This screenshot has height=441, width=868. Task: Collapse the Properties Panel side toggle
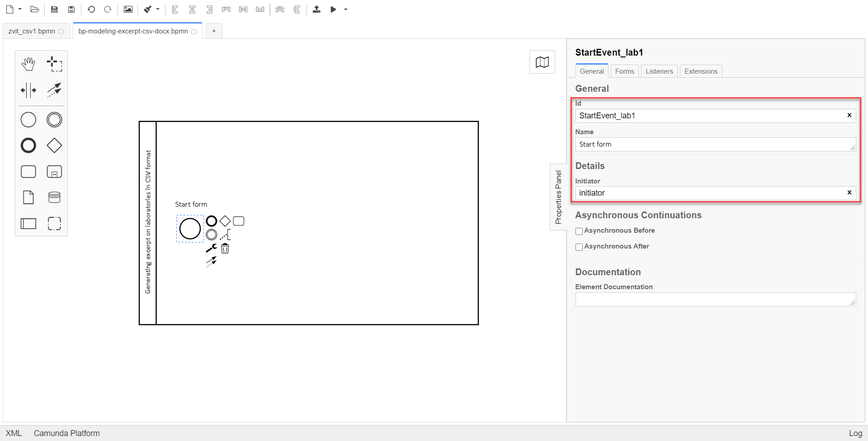(x=558, y=197)
